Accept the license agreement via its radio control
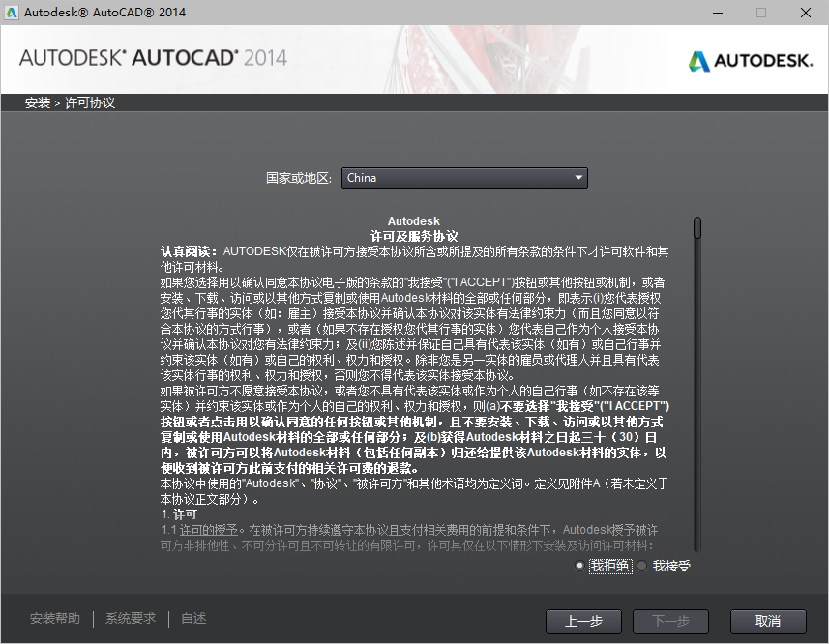829x644 pixels. coord(641,566)
